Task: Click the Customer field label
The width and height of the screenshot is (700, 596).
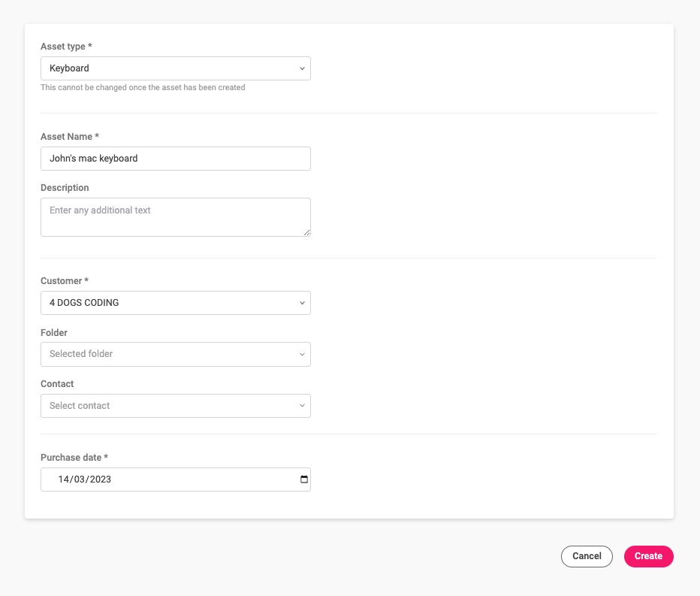Action: point(65,280)
